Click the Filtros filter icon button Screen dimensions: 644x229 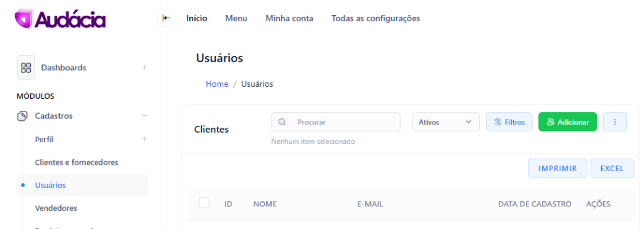(x=509, y=121)
